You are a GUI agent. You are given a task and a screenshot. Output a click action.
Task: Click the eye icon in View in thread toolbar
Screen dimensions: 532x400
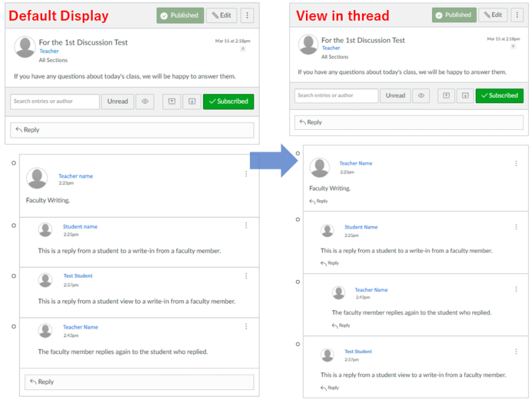pyautogui.click(x=421, y=95)
